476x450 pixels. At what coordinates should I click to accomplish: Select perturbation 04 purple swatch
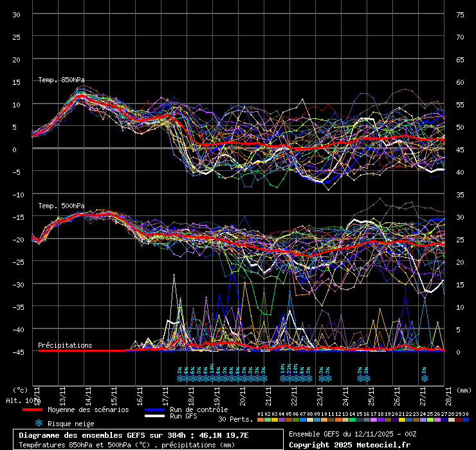pos(281,420)
